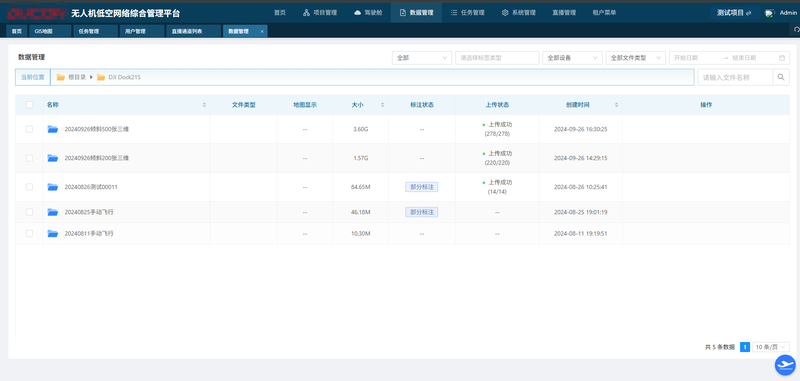The height and width of the screenshot is (381, 800).
Task: Open the 10 条/页 page size dropdown
Action: point(771,347)
